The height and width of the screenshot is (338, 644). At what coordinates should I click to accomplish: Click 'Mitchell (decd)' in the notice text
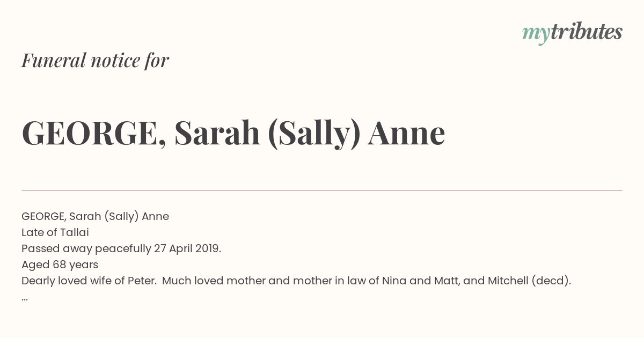(528, 281)
